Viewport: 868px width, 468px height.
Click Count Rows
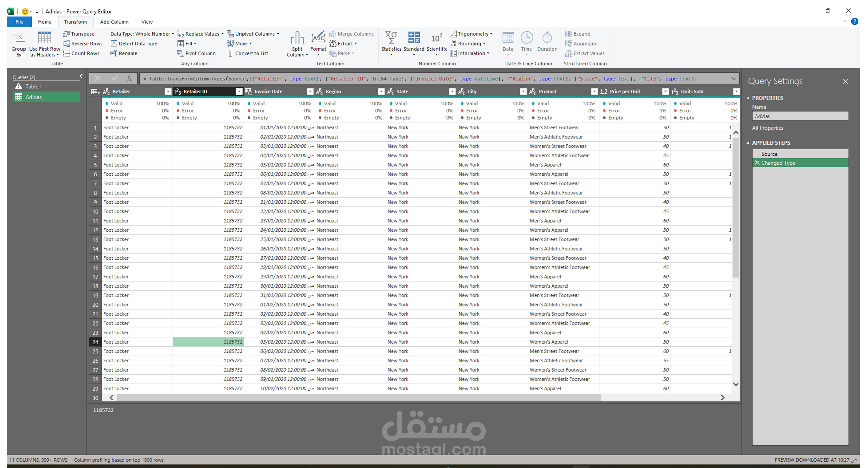pyautogui.click(x=81, y=53)
